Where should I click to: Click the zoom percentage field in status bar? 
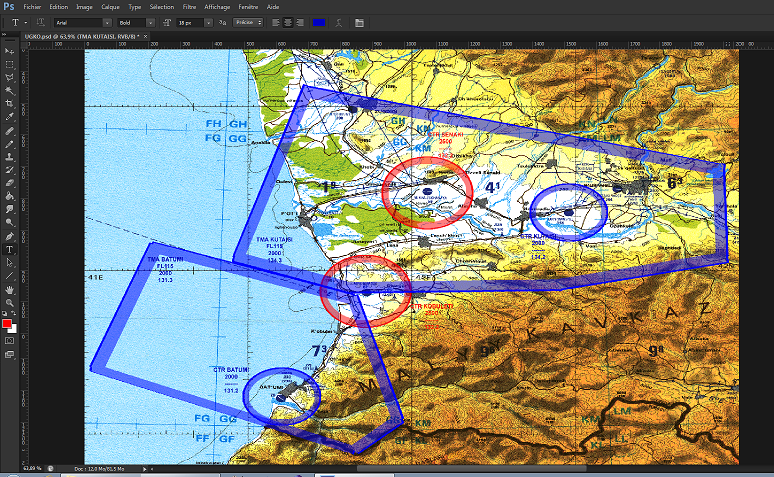(32, 468)
